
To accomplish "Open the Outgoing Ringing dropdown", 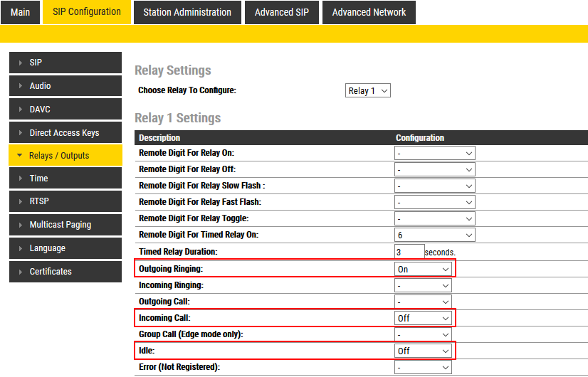I will pyautogui.click(x=423, y=269).
